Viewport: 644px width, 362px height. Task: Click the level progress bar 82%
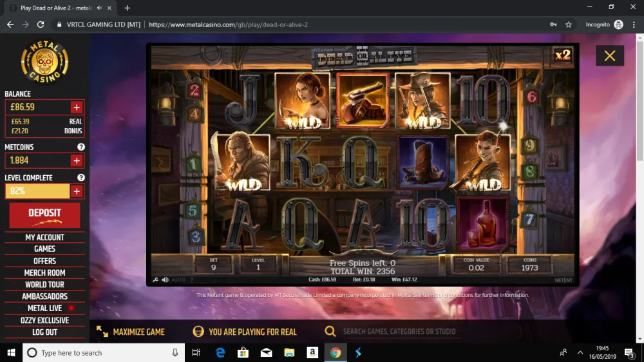37,191
